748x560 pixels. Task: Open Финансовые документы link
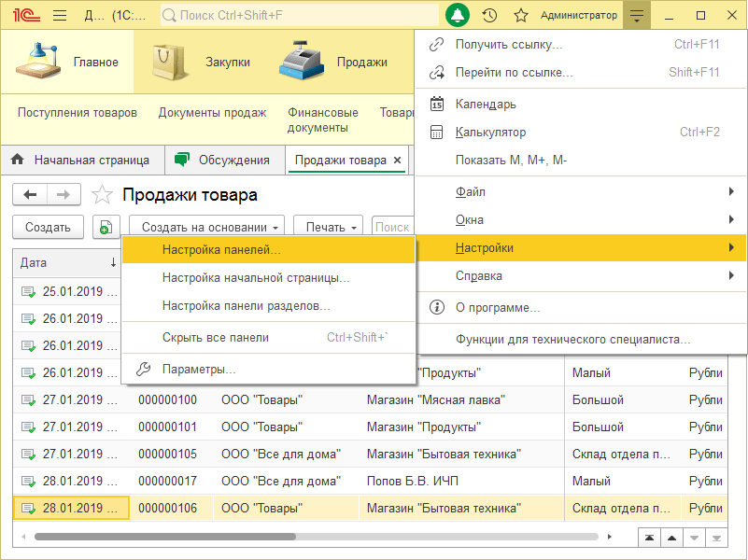tap(322, 120)
